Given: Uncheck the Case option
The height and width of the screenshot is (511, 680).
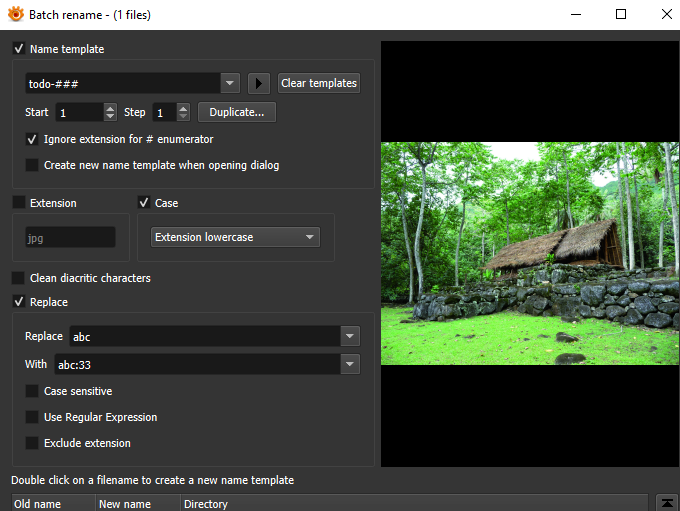Looking at the screenshot, I should [x=144, y=203].
